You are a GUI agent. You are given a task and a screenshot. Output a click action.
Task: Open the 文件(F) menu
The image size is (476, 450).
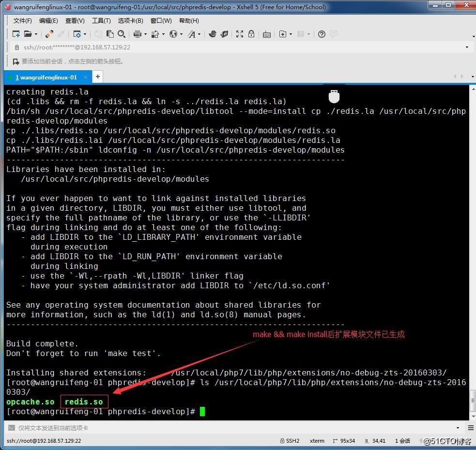pyautogui.click(x=22, y=21)
